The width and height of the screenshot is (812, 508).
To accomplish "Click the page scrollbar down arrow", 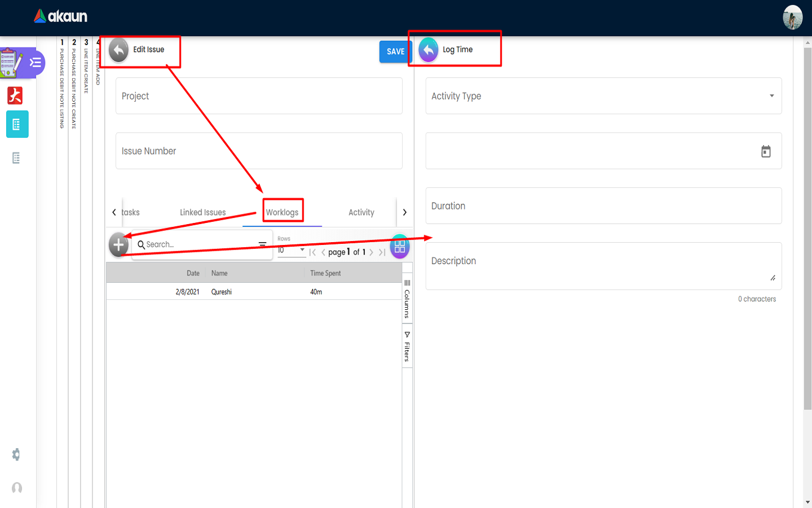I will coord(807,502).
